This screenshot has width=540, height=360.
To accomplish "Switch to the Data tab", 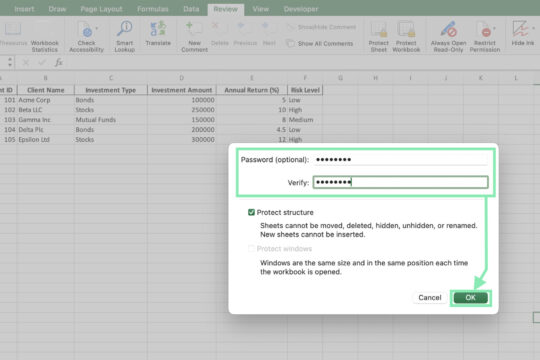I will (x=191, y=9).
